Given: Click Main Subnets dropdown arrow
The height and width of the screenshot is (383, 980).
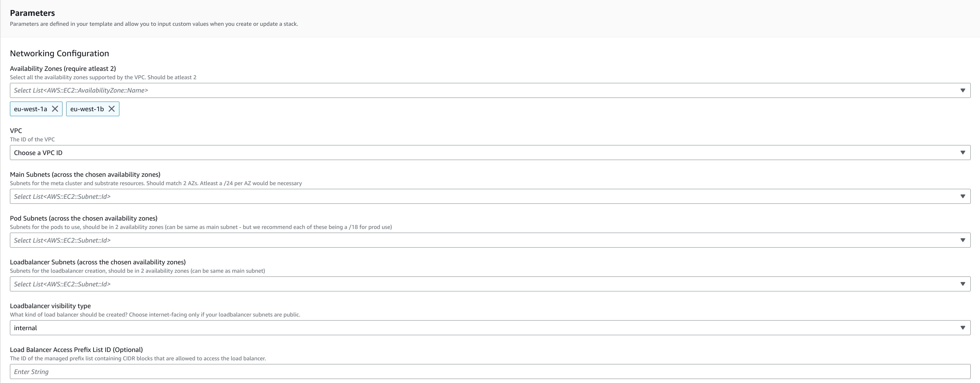Looking at the screenshot, I should [963, 196].
